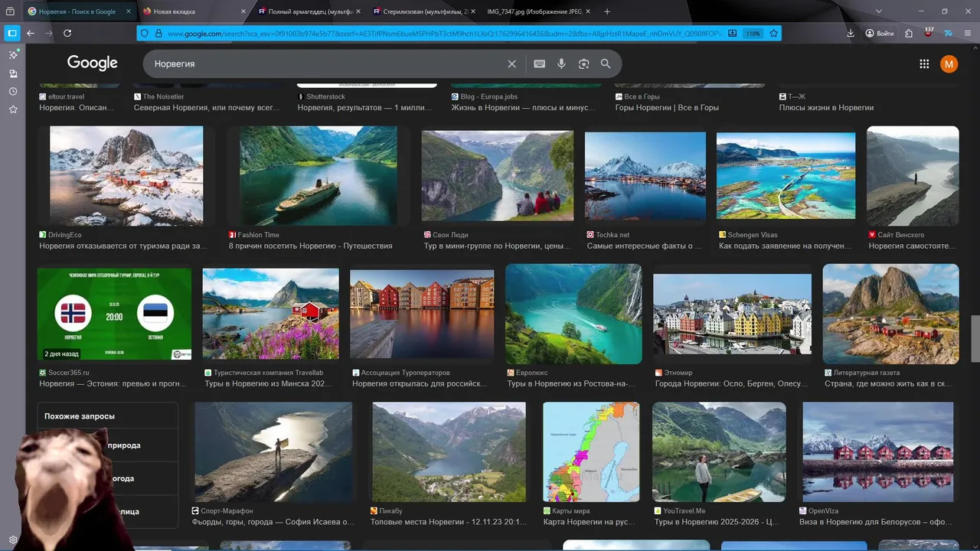Toggle the sidebar button left of Back arrow
The width and height of the screenshot is (980, 551).
[12, 33]
